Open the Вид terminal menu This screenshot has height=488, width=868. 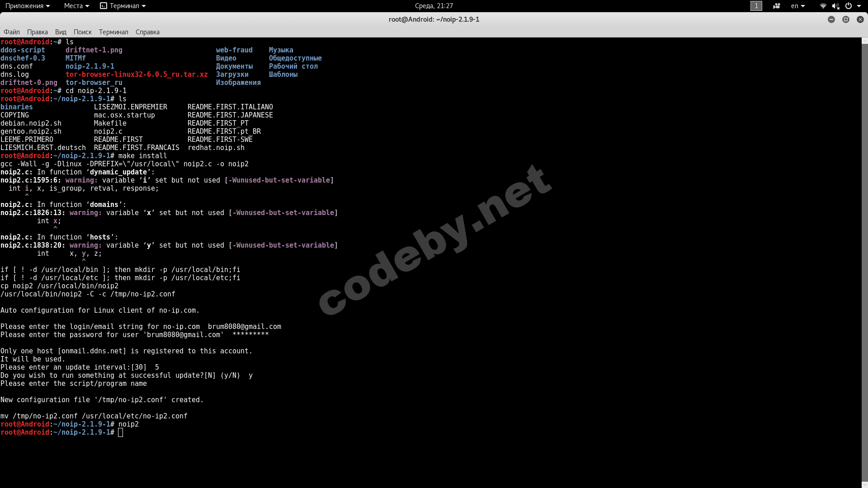(60, 32)
